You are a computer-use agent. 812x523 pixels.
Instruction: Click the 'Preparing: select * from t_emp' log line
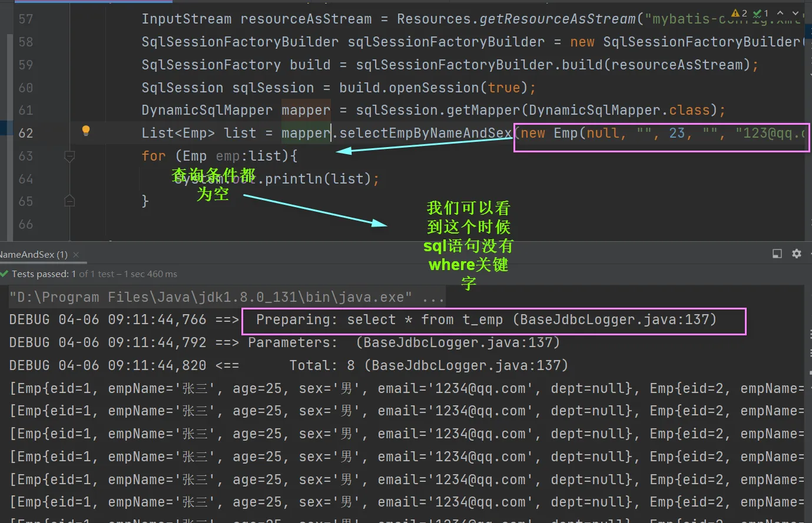pos(363,320)
